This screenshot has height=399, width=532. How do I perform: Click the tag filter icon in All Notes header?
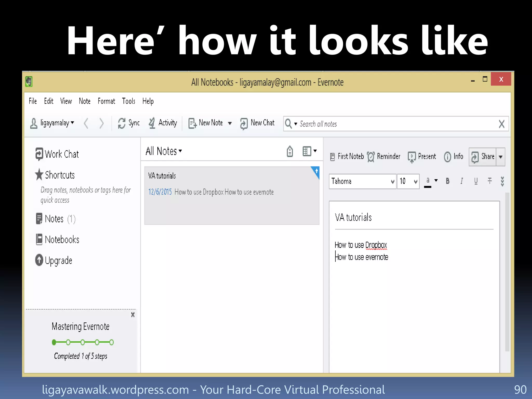tap(290, 151)
